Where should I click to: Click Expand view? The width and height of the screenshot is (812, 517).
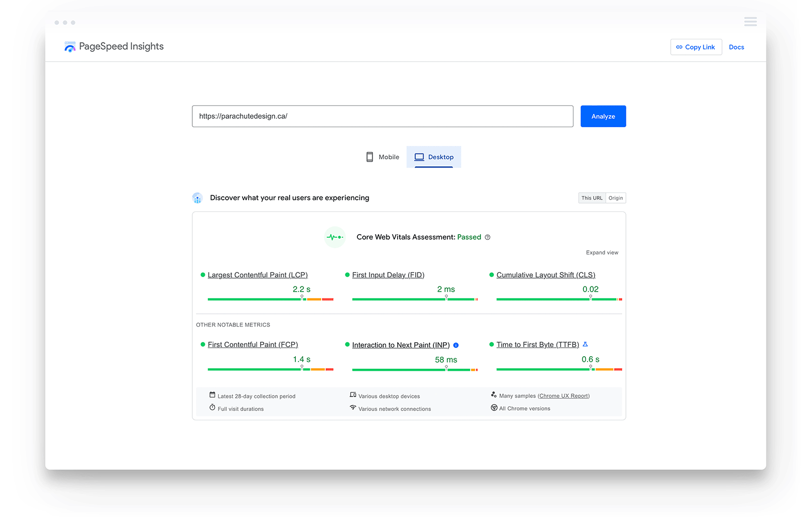602,253
